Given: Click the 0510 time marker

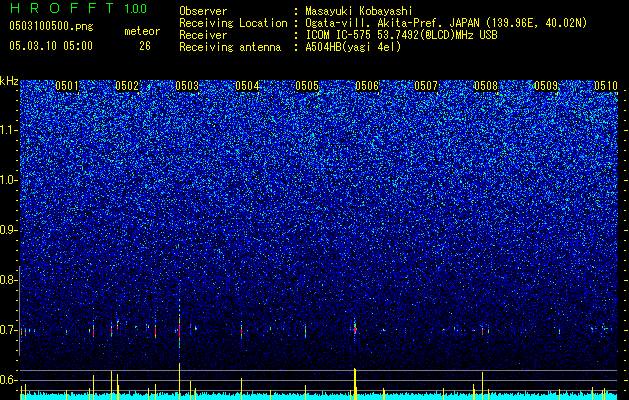Looking at the screenshot, I should 606,86.
